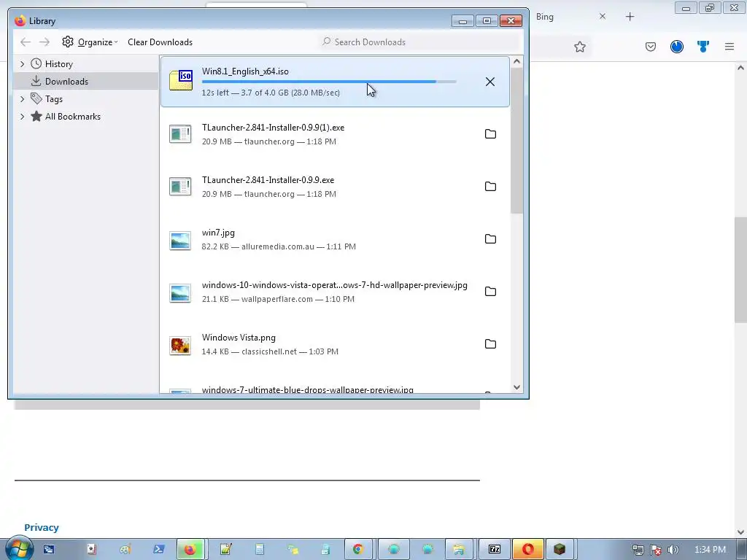Bookmark this page with the star icon

tap(580, 47)
